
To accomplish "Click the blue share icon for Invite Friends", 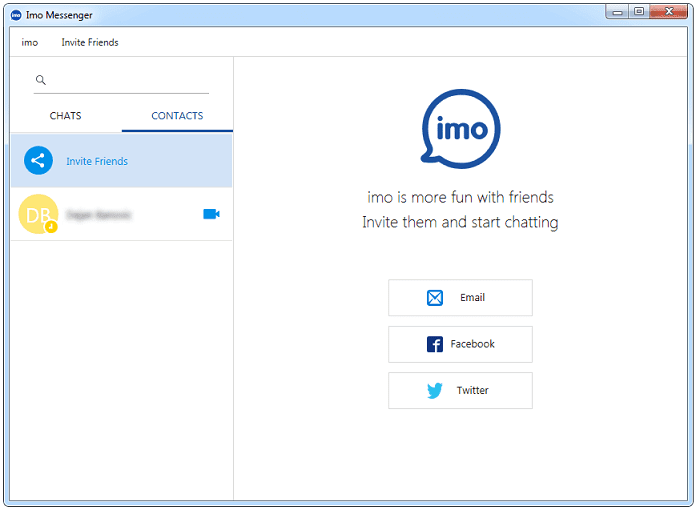I will [x=39, y=161].
